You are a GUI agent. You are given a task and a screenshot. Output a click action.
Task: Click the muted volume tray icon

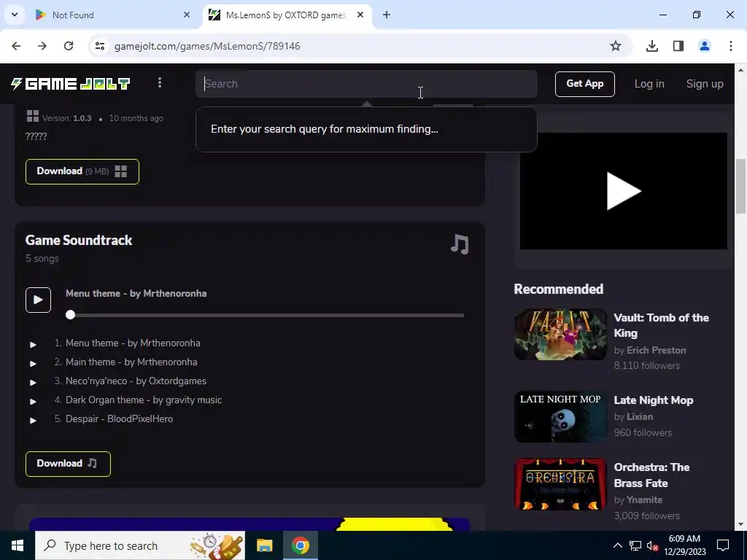[x=652, y=546]
